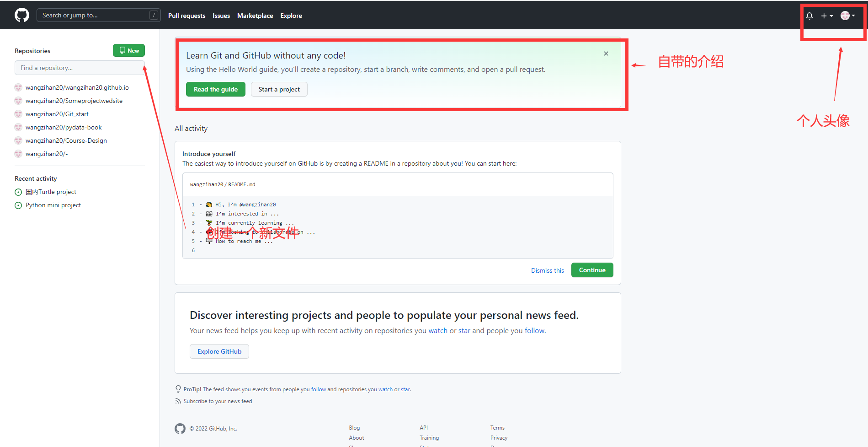Open the Terms footer link
Screen dimensions: 868x447
[x=497, y=428]
